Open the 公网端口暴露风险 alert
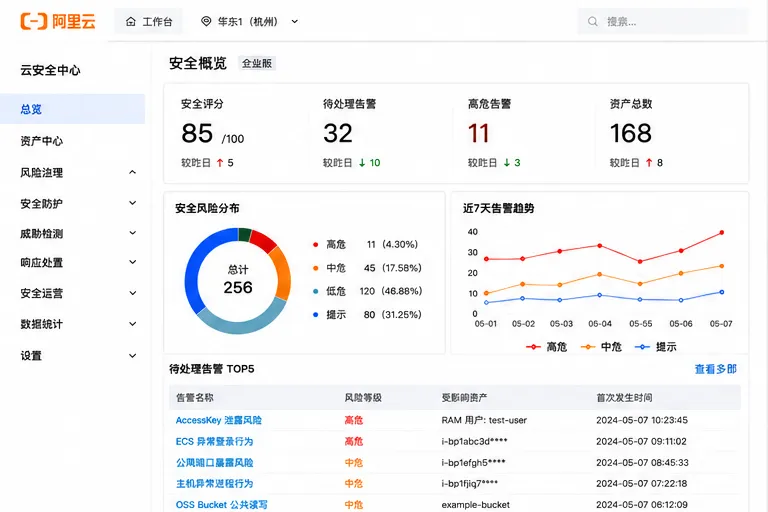 click(x=215, y=463)
